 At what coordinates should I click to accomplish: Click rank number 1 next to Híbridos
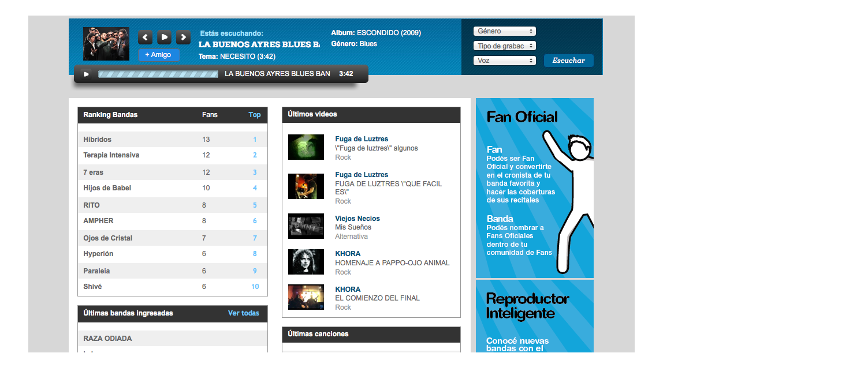255,140
